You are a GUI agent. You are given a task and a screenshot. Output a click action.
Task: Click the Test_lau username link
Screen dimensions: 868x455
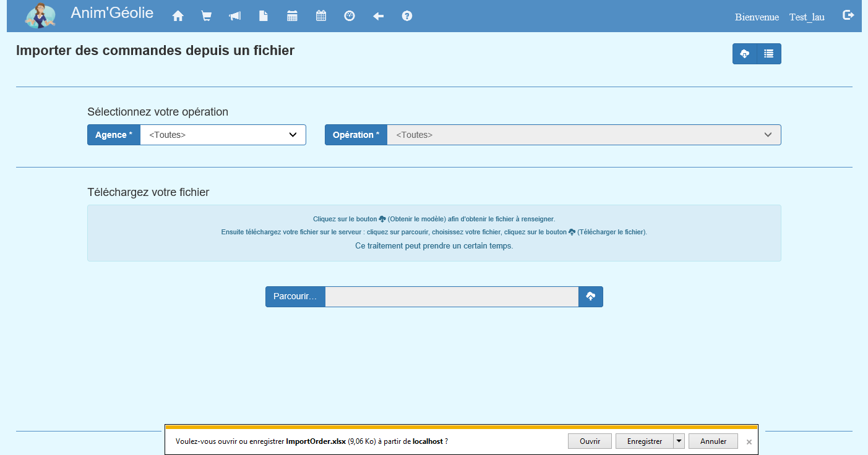click(x=807, y=17)
